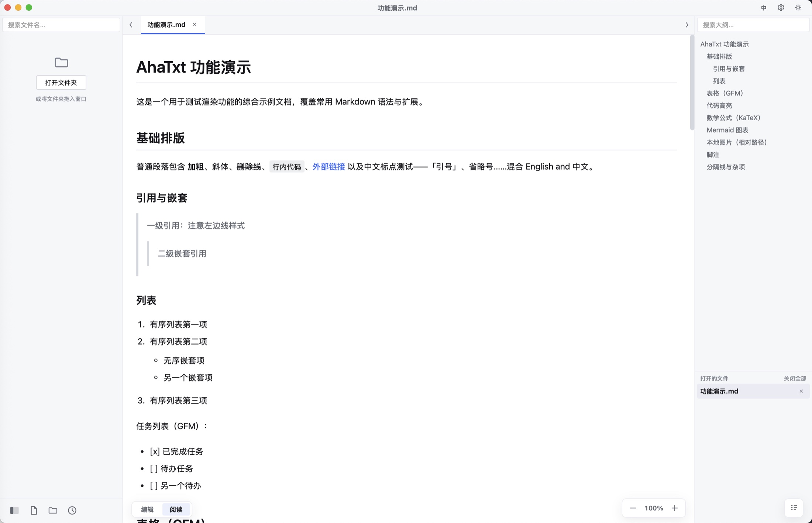This screenshot has height=523, width=812.
Task: Jump to 数学公式（KaTeX）in outline
Action: click(733, 118)
